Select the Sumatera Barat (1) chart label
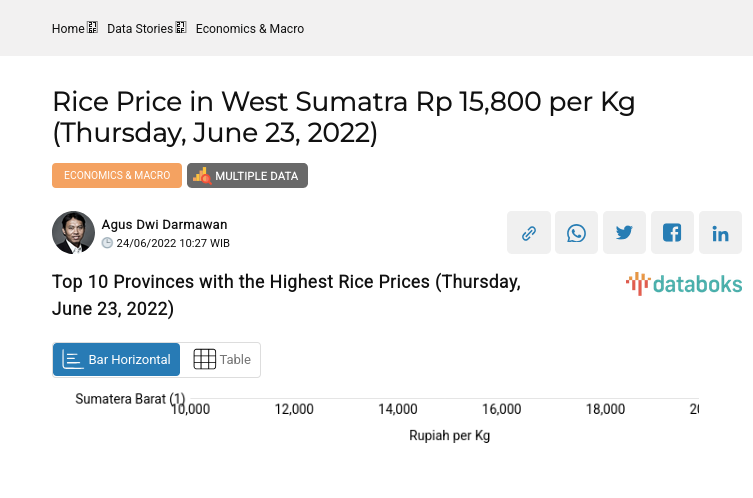The width and height of the screenshot is (753, 498). point(130,399)
